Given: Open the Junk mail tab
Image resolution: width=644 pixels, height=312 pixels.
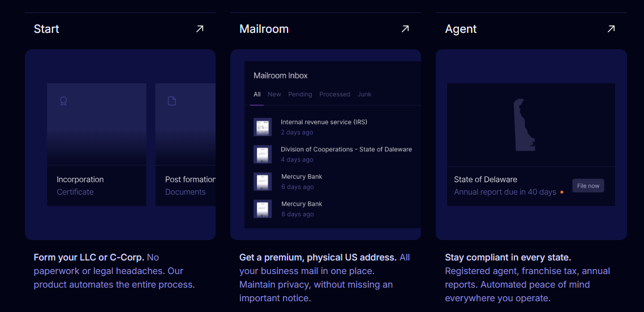Looking at the screenshot, I should click(x=364, y=95).
